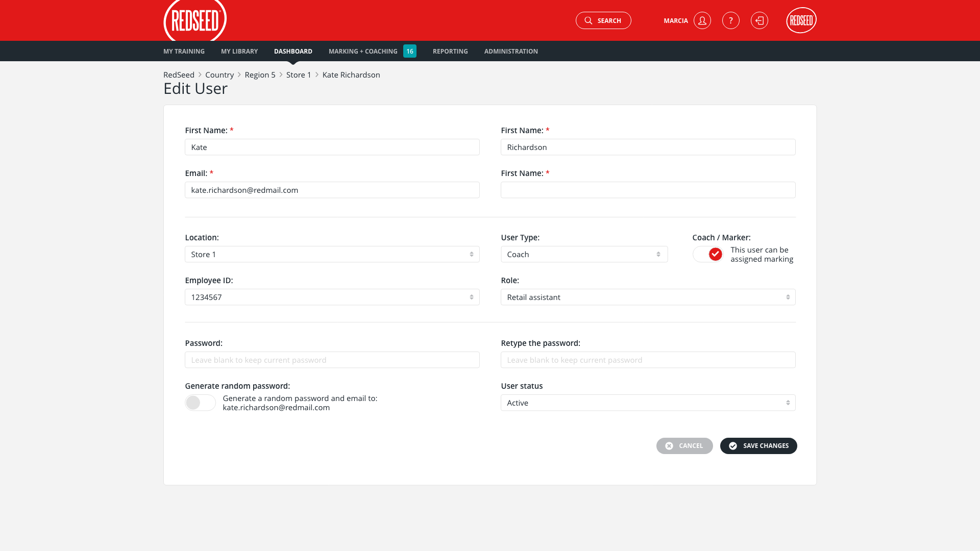Change the User status dropdown
The width and height of the screenshot is (980, 551).
tap(648, 403)
